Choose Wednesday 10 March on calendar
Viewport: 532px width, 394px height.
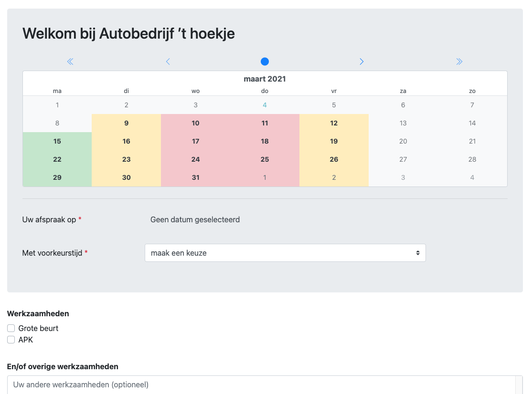[x=195, y=123]
